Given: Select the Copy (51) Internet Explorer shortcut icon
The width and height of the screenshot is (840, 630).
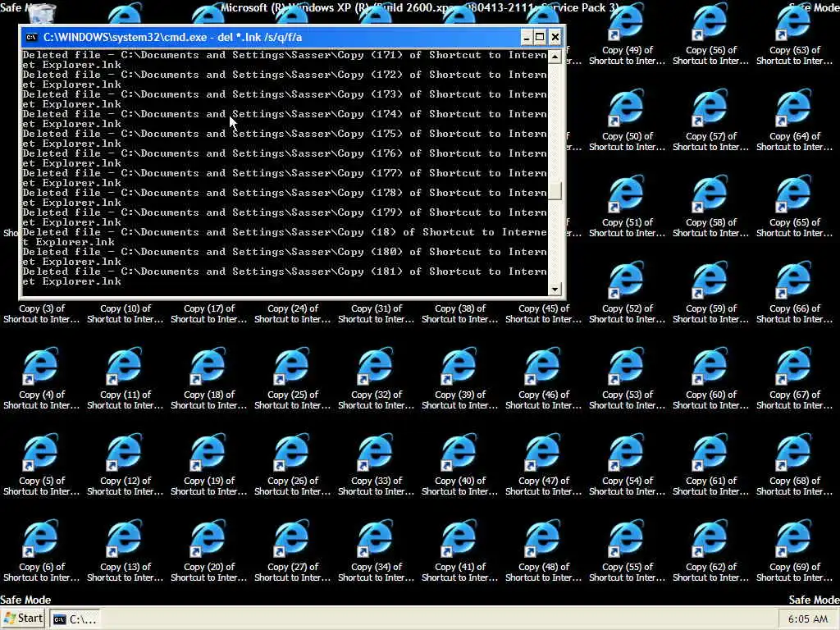Looking at the screenshot, I should [627, 194].
